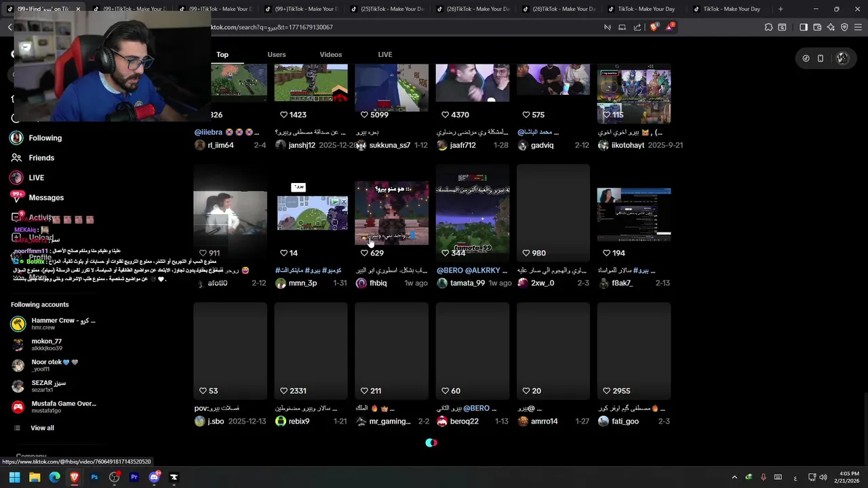Screen dimensions: 868x488
Task: Switch to the Users search tab
Action: tap(276, 54)
